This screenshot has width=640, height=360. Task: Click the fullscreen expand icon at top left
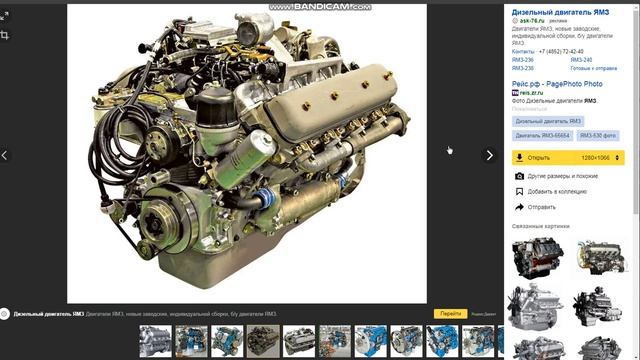4,16
